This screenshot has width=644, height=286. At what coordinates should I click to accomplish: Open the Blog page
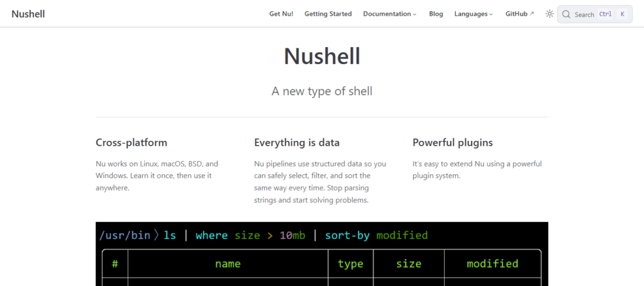coord(436,14)
